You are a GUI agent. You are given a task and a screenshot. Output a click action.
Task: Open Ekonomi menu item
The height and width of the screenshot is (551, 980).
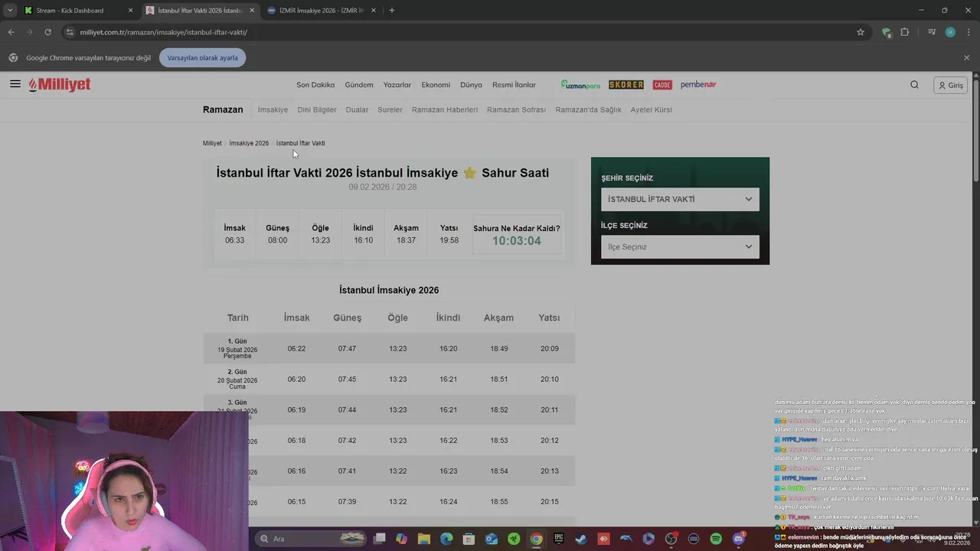pos(436,85)
